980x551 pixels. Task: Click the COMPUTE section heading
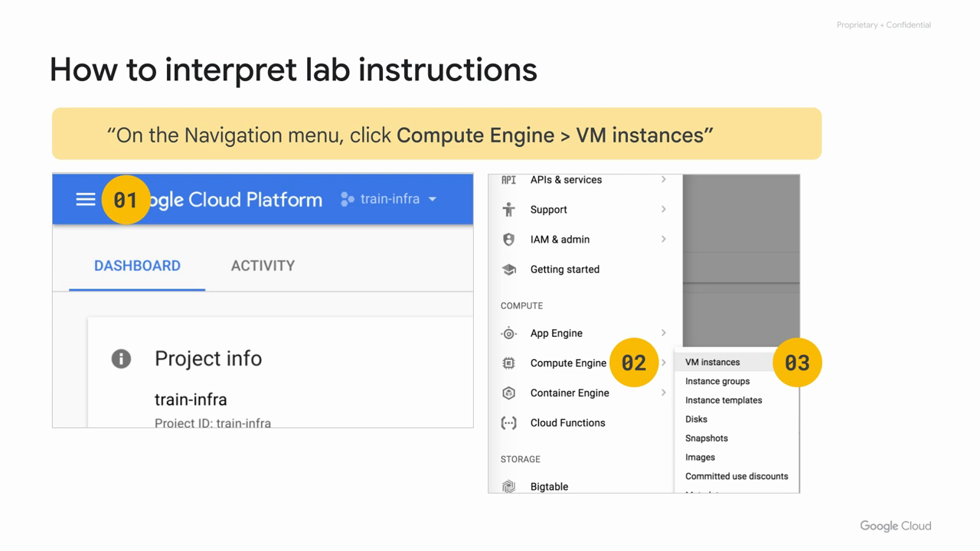point(521,305)
